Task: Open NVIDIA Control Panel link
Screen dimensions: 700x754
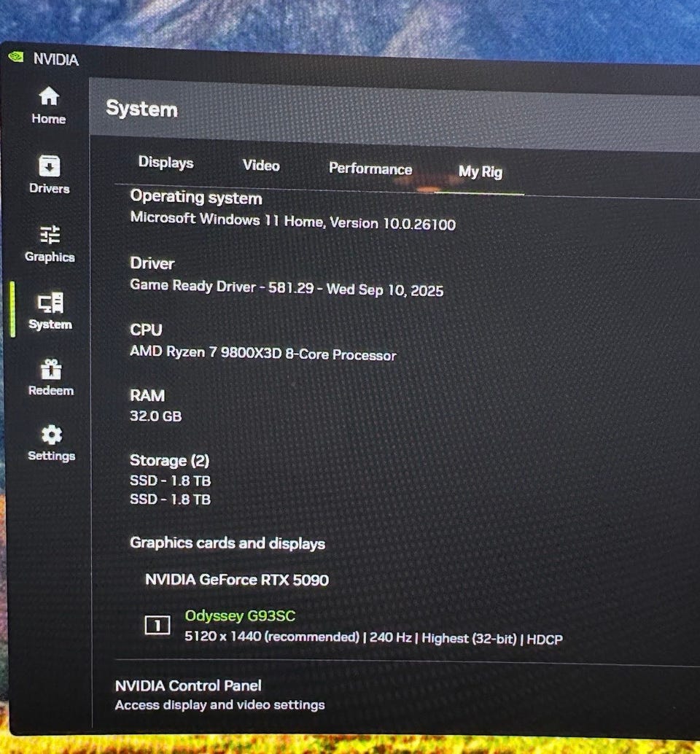Action: (188, 685)
